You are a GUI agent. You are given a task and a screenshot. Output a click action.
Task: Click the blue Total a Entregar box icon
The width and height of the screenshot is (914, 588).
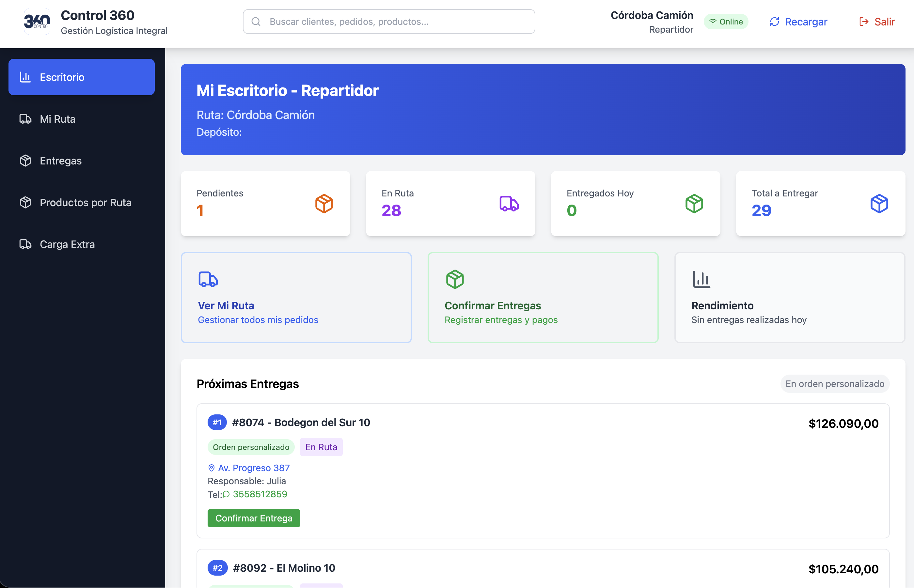pos(879,204)
